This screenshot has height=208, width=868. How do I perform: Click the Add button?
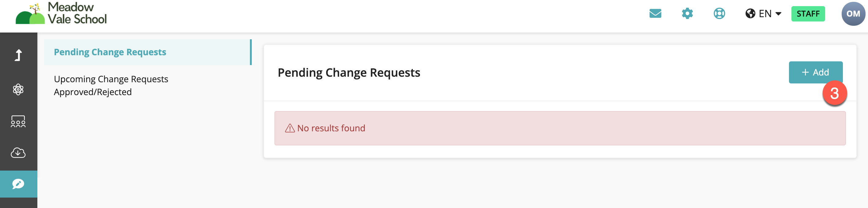[x=815, y=72]
